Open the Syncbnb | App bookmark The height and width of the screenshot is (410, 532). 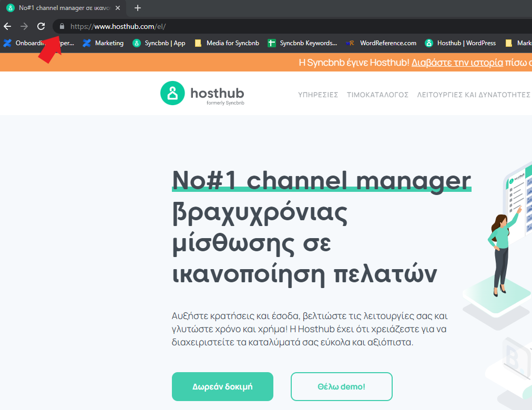(159, 43)
